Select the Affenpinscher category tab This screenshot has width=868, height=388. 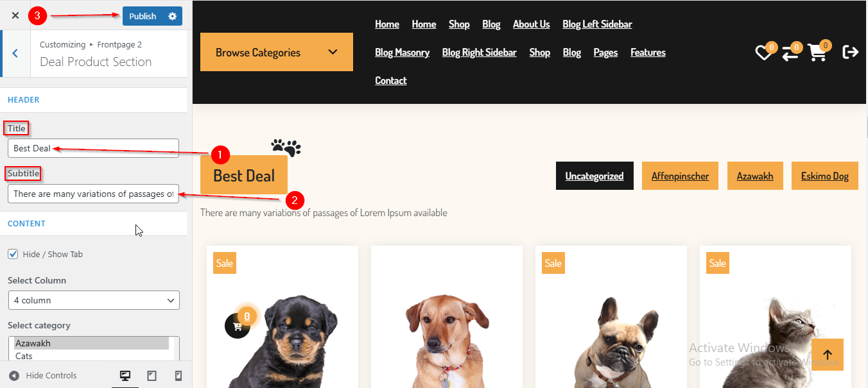[x=680, y=176]
